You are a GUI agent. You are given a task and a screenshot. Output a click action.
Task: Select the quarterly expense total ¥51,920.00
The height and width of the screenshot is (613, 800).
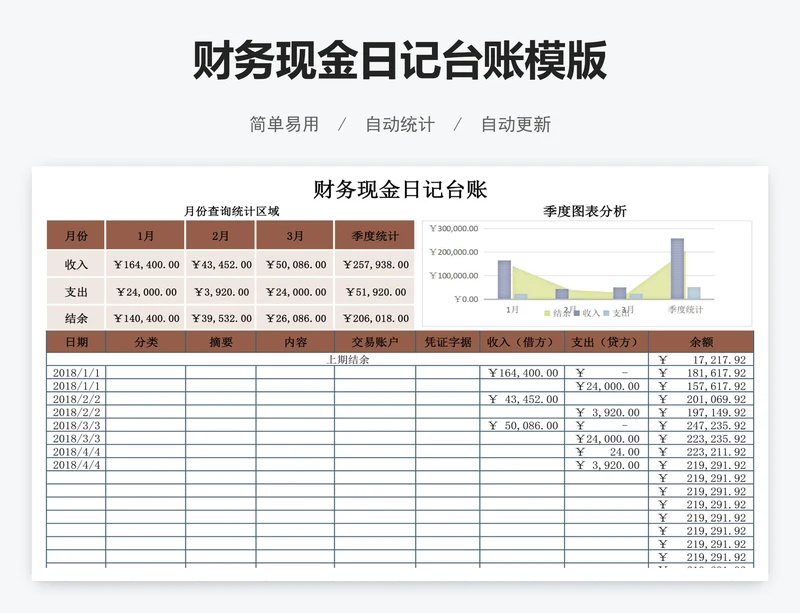point(374,292)
